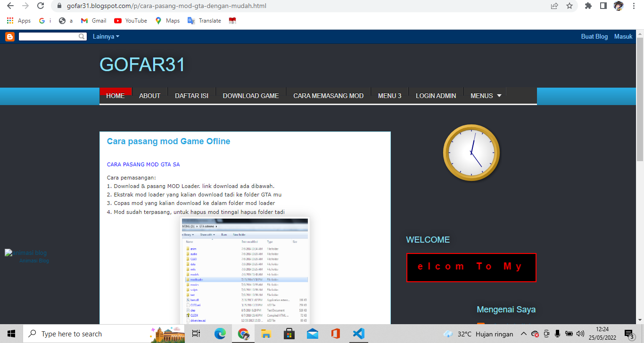
Task: Launch Microsoft Edge from the taskbar
Action: [220, 334]
